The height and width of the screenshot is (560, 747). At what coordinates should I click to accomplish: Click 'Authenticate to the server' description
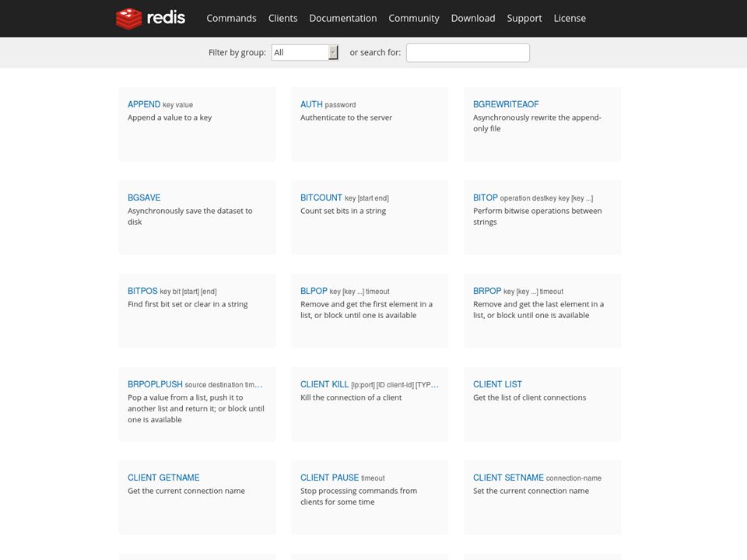pyautogui.click(x=345, y=117)
